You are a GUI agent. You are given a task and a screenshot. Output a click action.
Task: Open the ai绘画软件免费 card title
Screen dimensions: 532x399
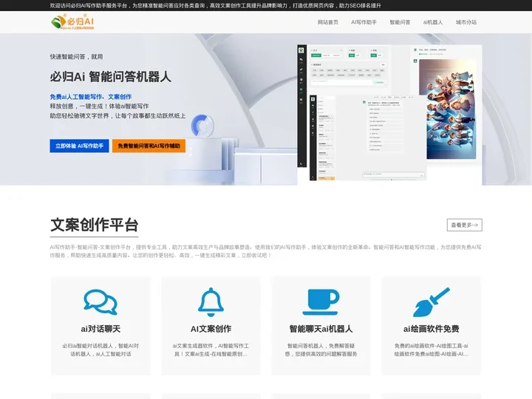click(x=432, y=329)
